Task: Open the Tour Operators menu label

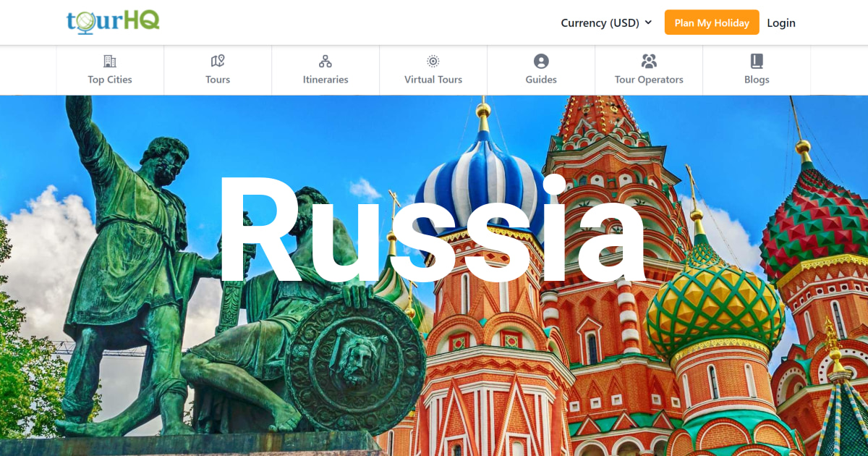Action: click(649, 80)
